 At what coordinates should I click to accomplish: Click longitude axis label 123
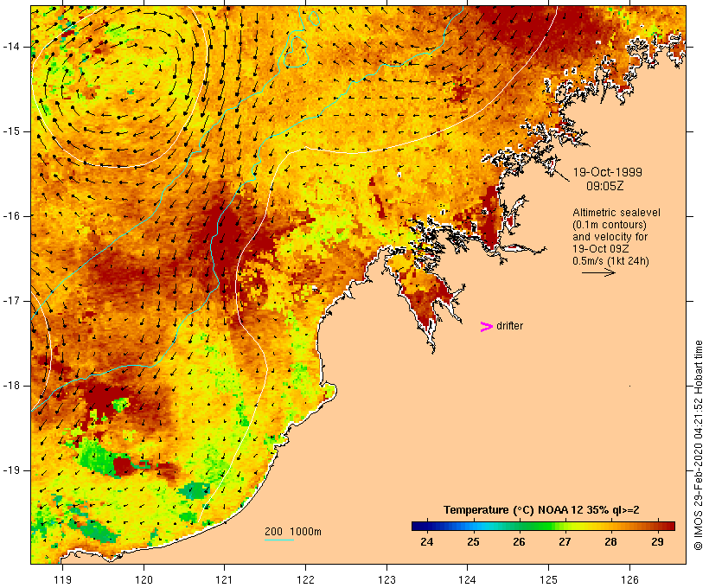click(x=386, y=579)
